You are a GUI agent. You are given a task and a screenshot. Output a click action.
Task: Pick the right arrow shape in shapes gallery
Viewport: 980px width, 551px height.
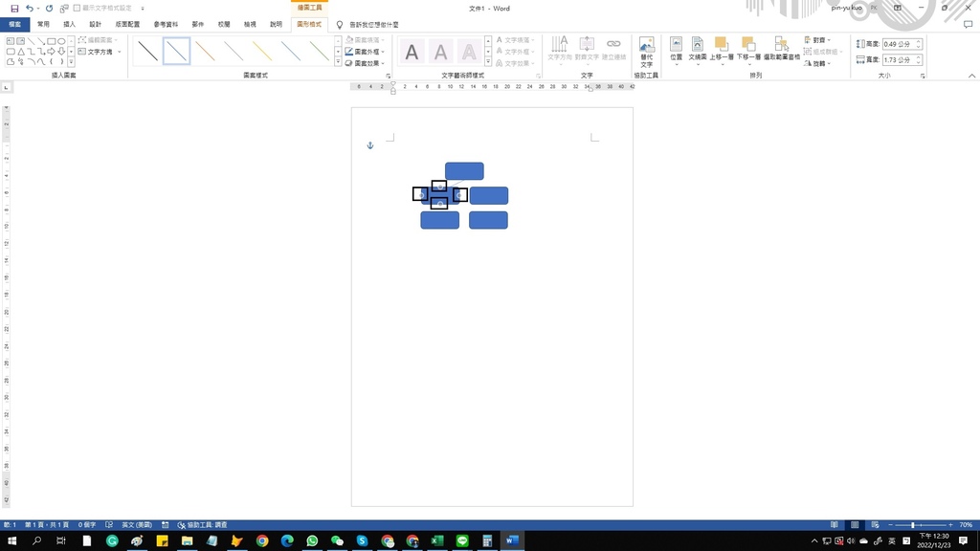[52, 52]
